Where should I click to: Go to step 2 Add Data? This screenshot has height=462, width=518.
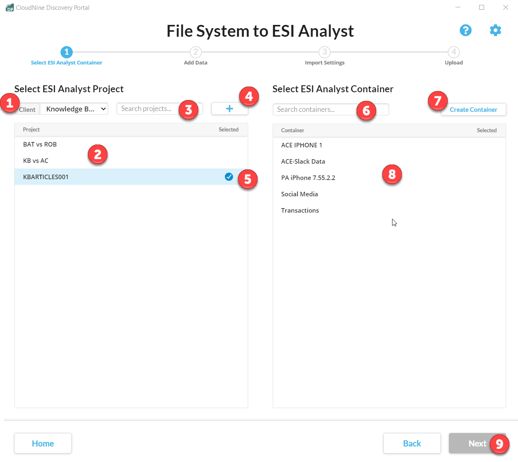[196, 56]
